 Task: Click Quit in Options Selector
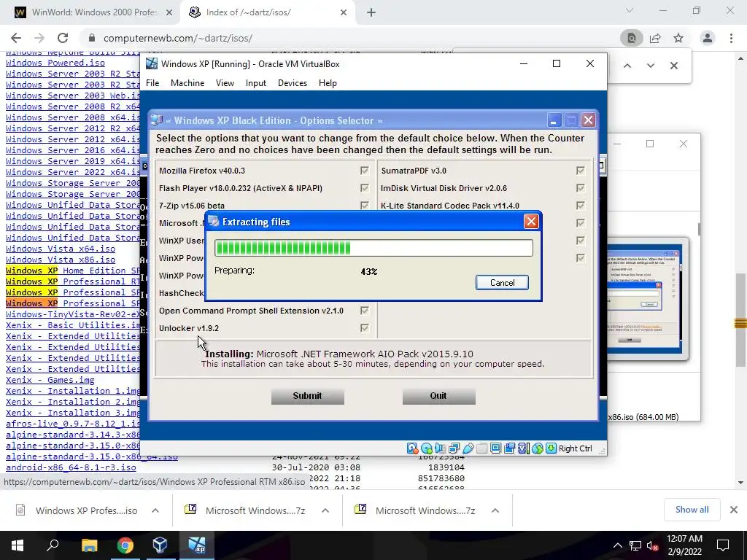[438, 396]
